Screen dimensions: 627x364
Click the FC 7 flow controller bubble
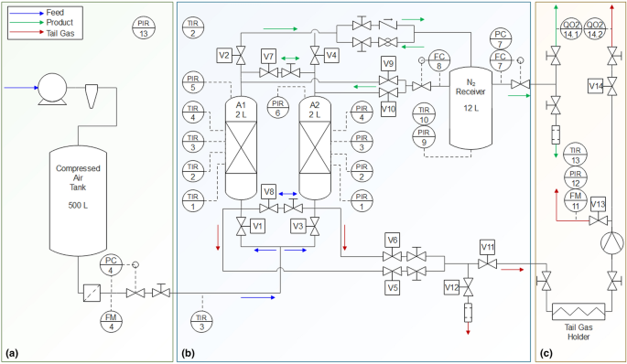[501, 60]
